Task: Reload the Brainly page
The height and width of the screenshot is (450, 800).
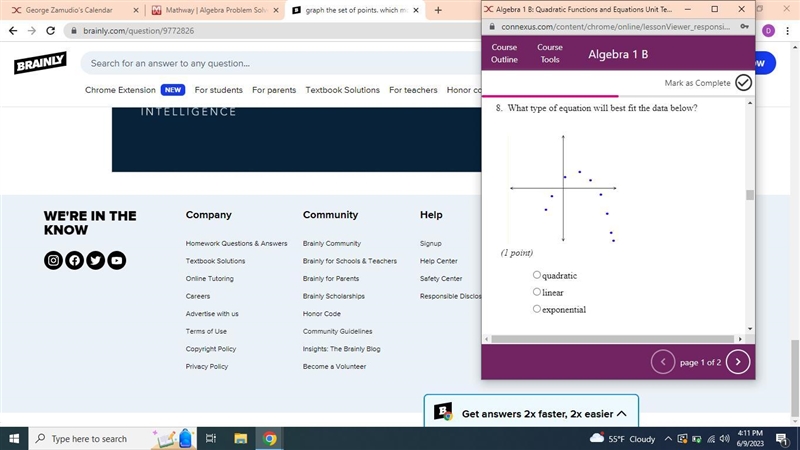Action: pos(51,31)
